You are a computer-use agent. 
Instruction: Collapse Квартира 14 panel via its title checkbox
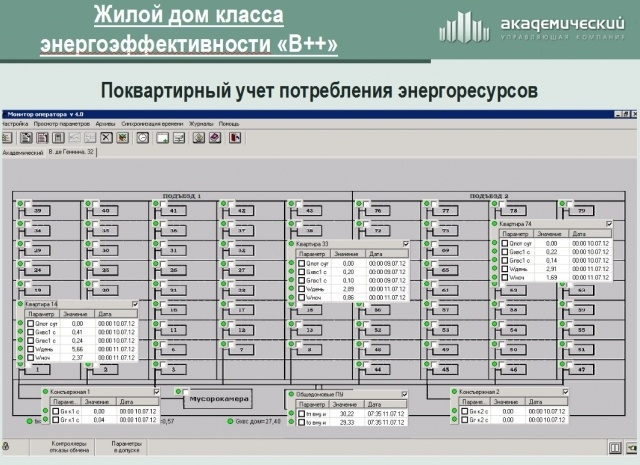pyautogui.click(x=135, y=304)
